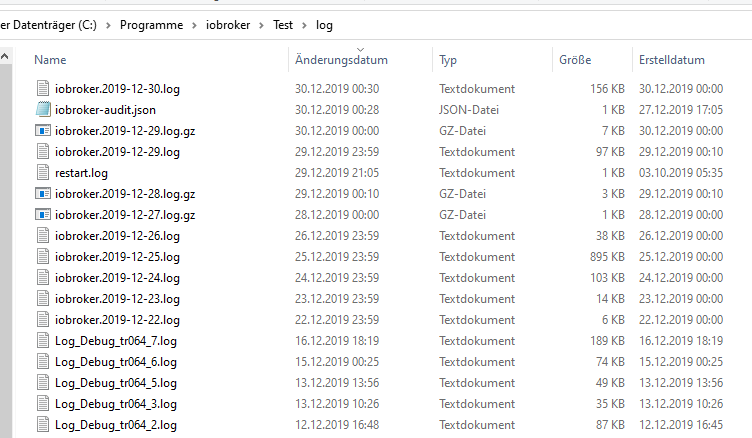Click modification date 29.12.2019 21:05
752x438 pixels.
pyautogui.click(x=337, y=173)
